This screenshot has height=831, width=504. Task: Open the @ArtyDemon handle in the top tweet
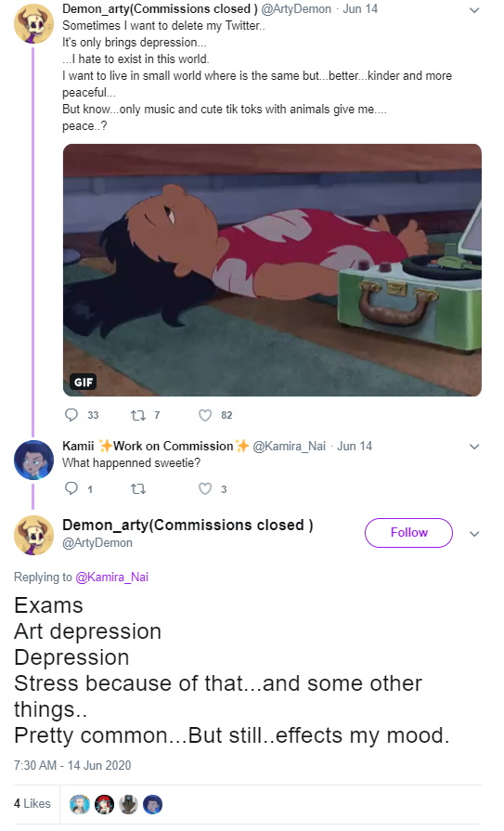[296, 9]
